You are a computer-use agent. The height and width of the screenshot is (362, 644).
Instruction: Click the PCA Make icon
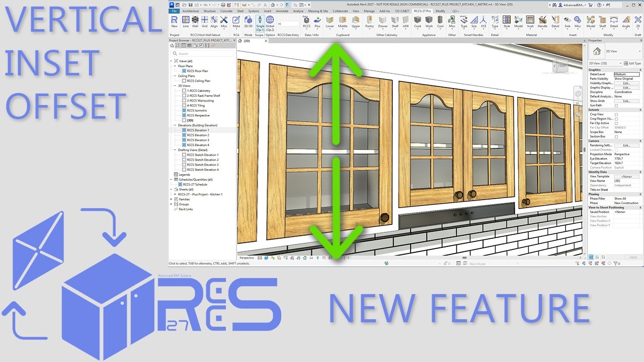tap(236, 22)
